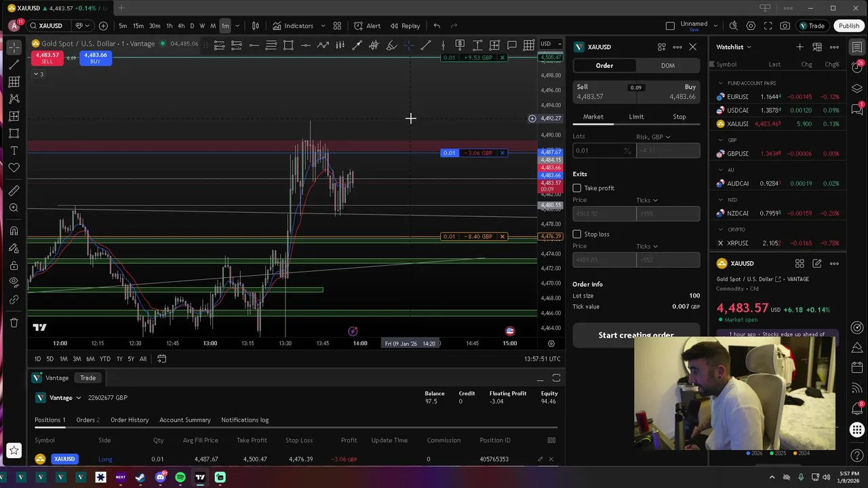Open time axis settings gear

click(551, 344)
